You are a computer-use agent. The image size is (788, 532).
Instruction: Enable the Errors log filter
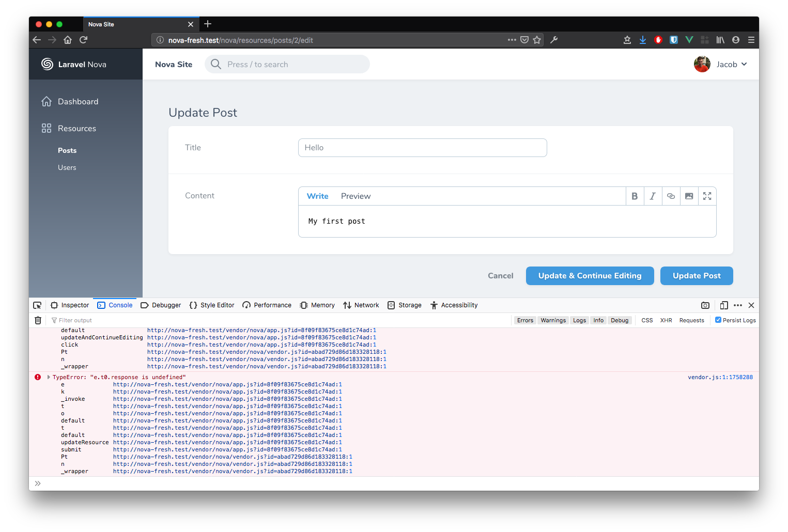point(525,320)
